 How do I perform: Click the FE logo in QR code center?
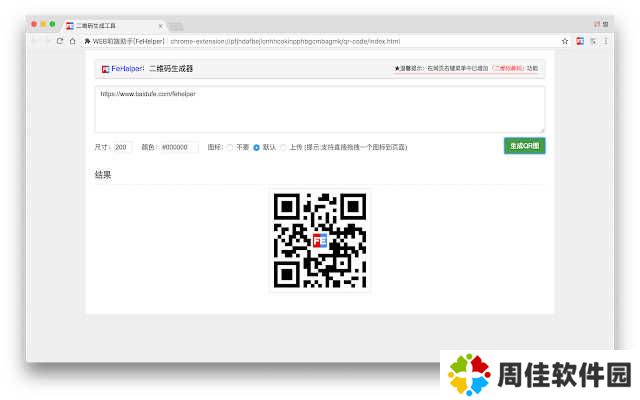[320, 241]
